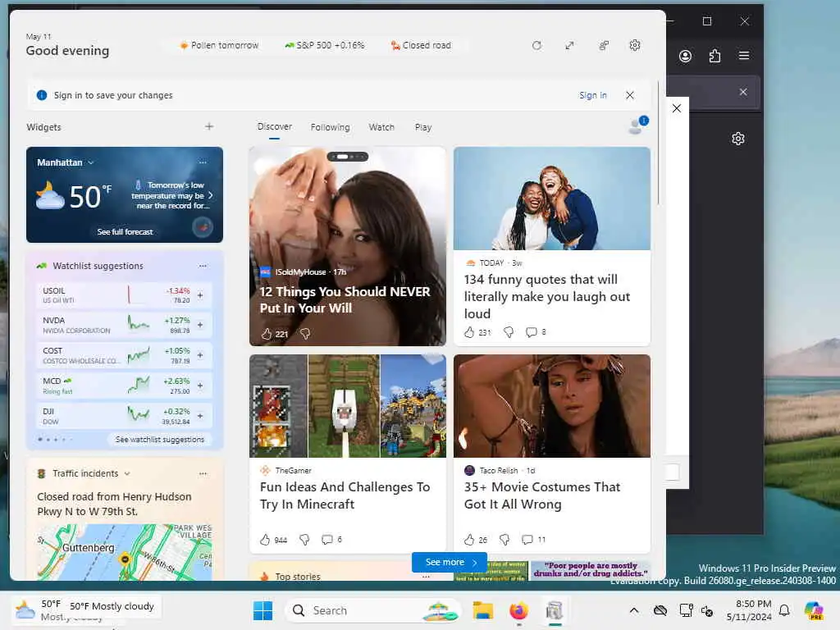Open comments on 134 funny quotes article

[531, 332]
